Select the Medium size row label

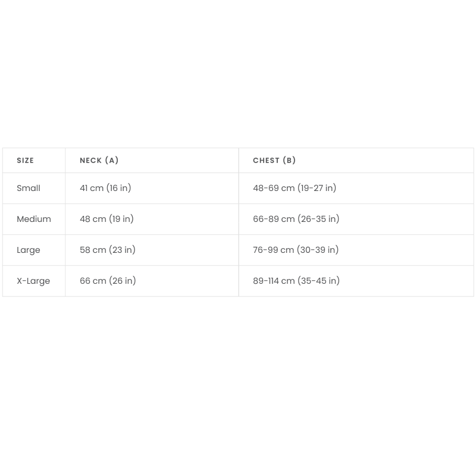point(34,219)
